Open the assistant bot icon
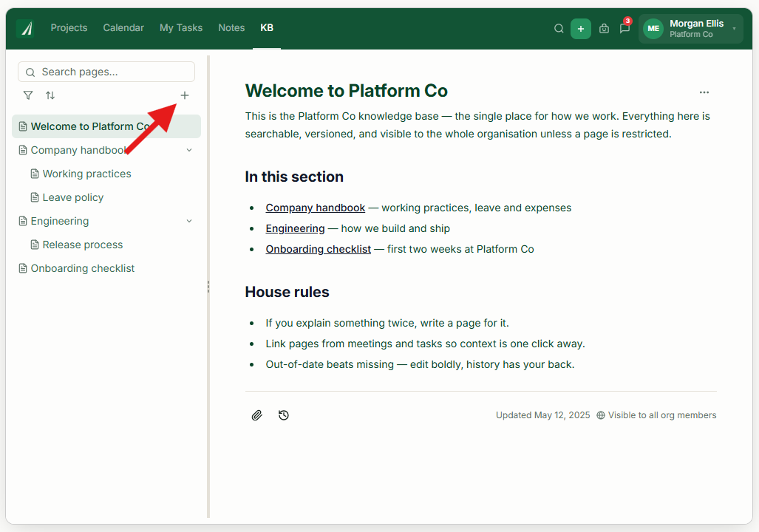This screenshot has width=759, height=532. (604, 29)
